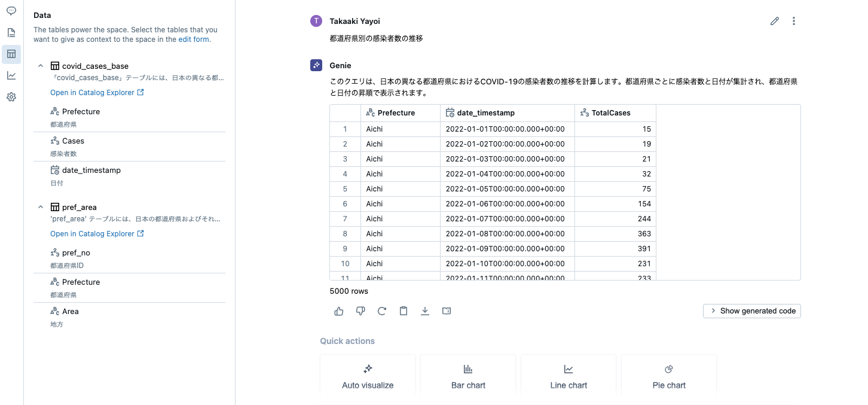Open the instructions page panel in sidebar
The image size is (868, 405).
11,32
